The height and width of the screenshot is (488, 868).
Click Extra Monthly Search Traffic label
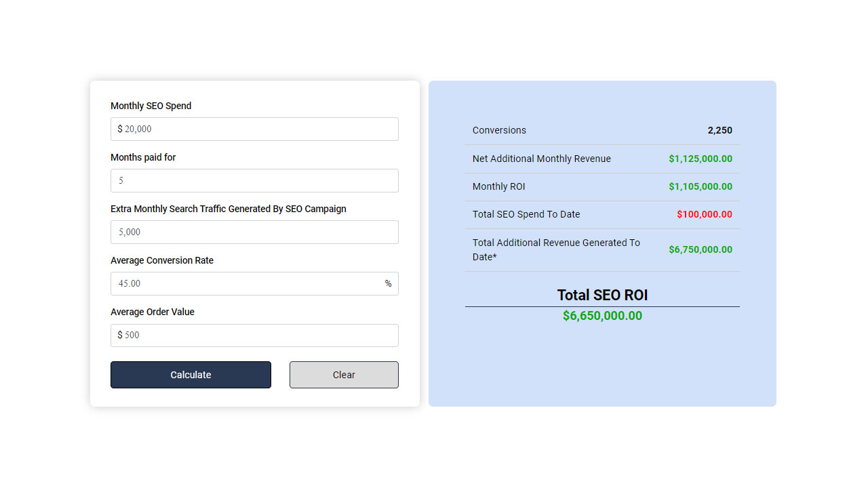pos(229,209)
